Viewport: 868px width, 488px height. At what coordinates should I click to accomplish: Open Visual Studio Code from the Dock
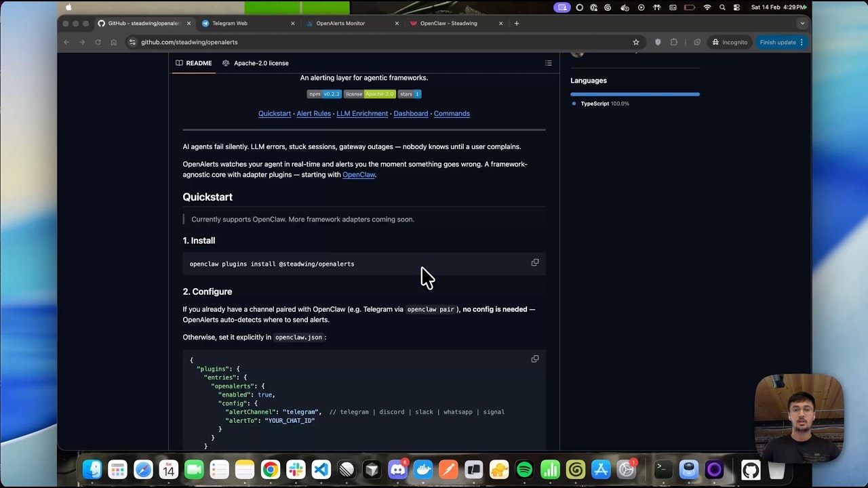321,469
